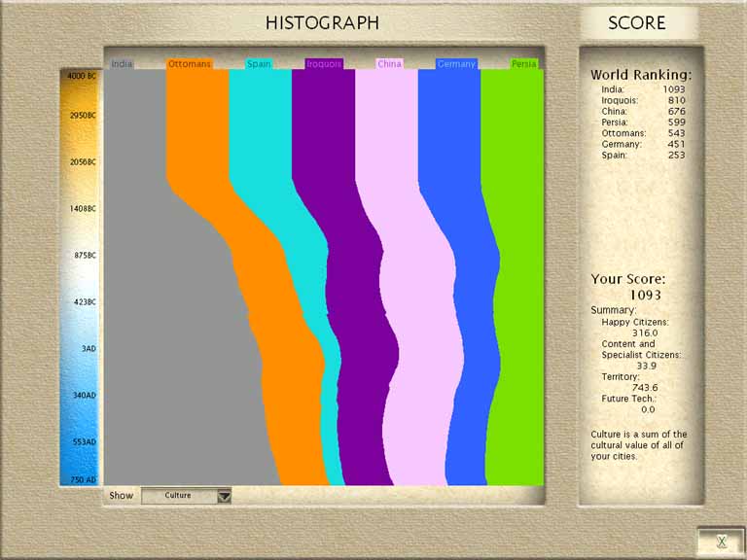This screenshot has height=560, width=747.
Task: Pick the China label above the graph
Action: 389,64
